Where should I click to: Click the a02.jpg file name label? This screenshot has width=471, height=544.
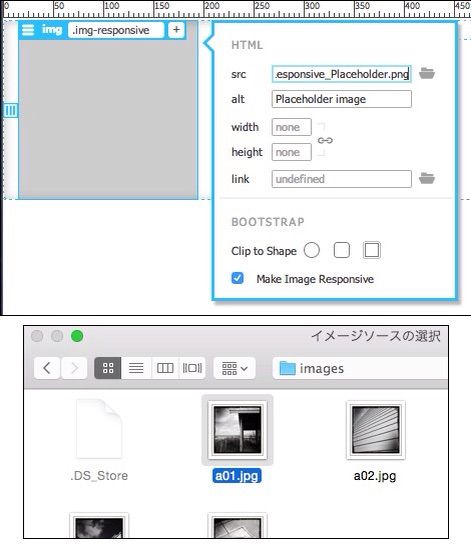tap(375, 476)
